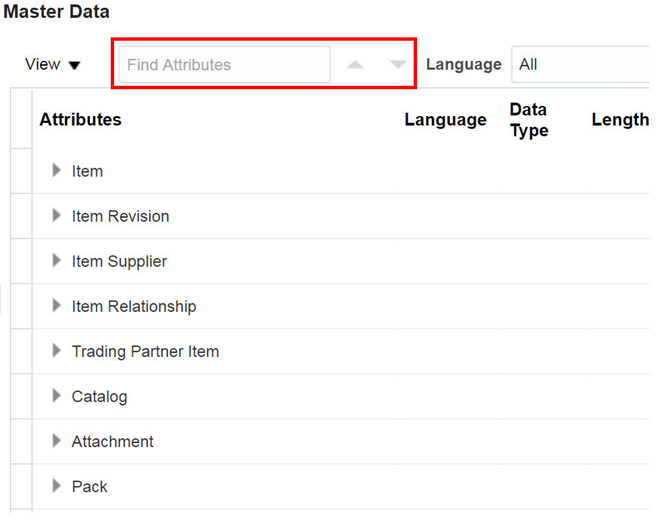Expand the Item node
The image size is (667, 523).
(57, 171)
